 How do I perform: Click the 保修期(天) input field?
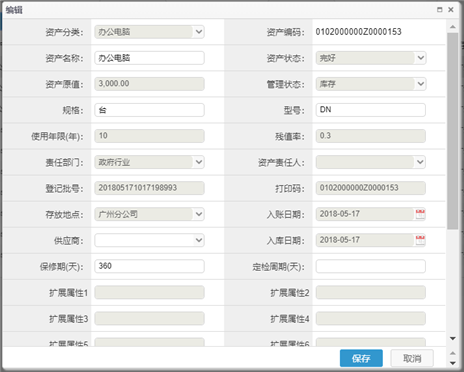point(149,266)
